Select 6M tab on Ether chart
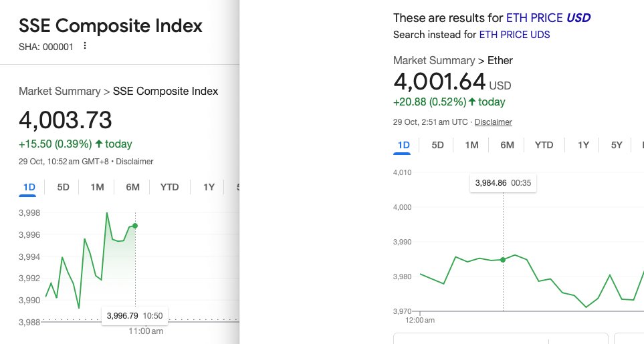Viewport: 644px width, 344px height. click(507, 145)
